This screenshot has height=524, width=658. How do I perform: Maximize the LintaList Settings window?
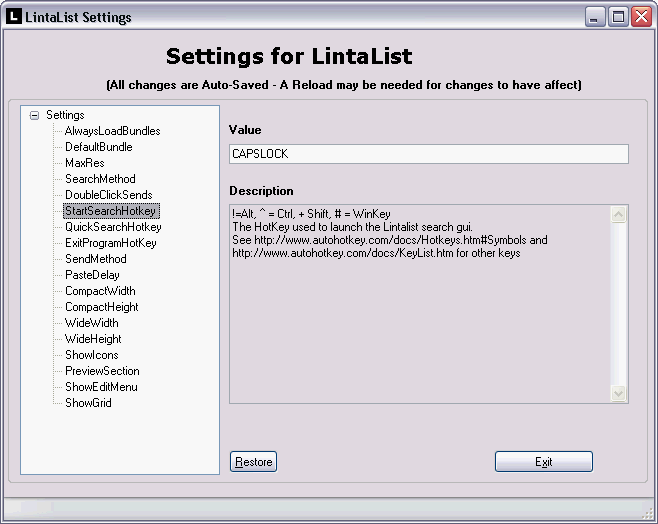pos(618,17)
